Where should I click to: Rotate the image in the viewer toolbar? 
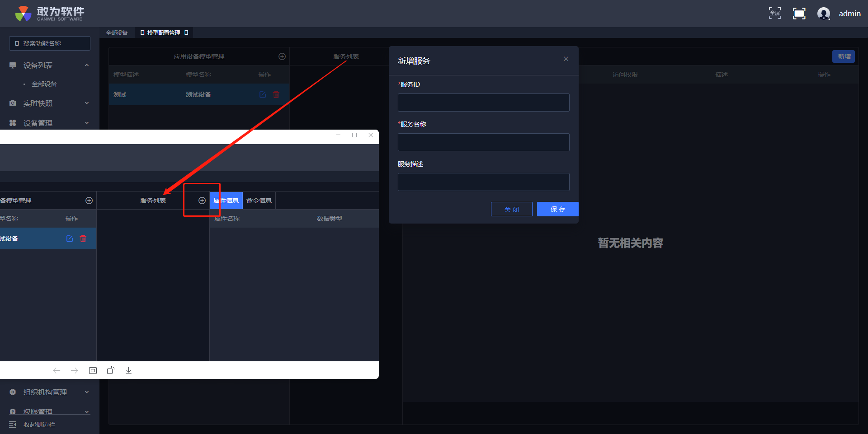point(111,370)
